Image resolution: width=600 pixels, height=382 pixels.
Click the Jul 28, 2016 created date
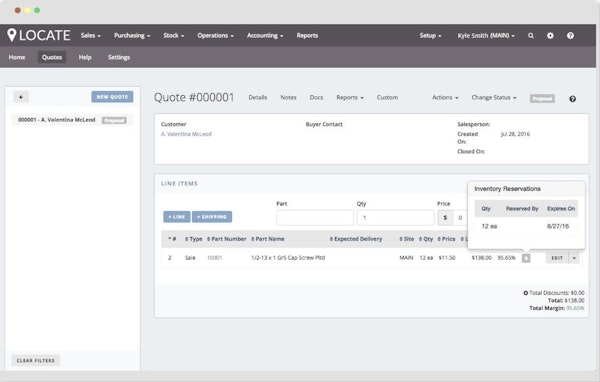point(515,134)
